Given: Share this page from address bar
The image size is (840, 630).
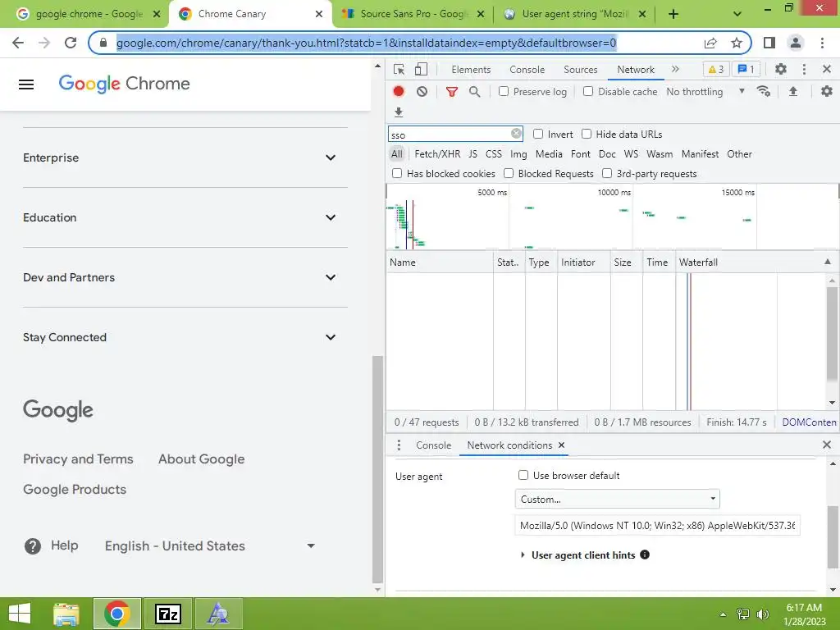Looking at the screenshot, I should tap(710, 43).
